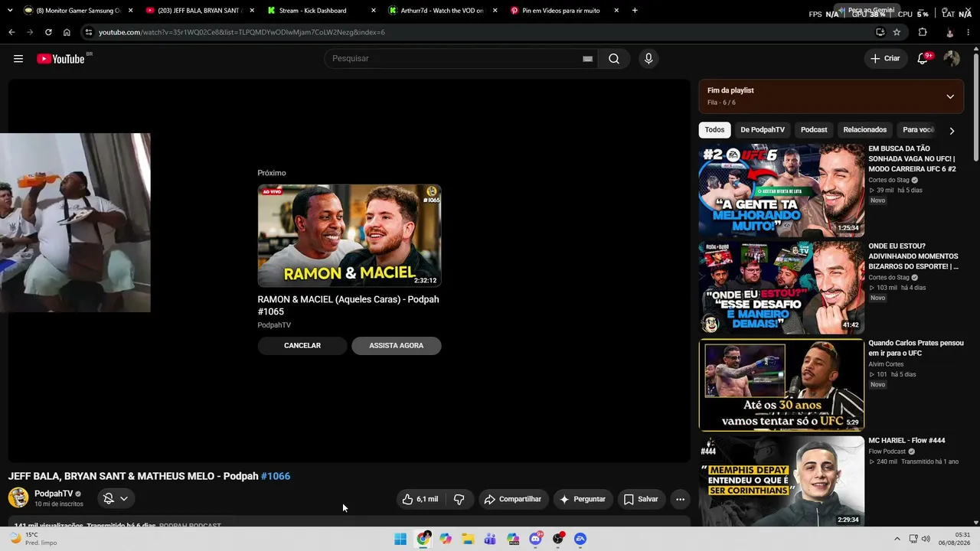This screenshot has height=551, width=980.
Task: Click the MC HARIEL - Flow #444 title
Action: click(906, 441)
